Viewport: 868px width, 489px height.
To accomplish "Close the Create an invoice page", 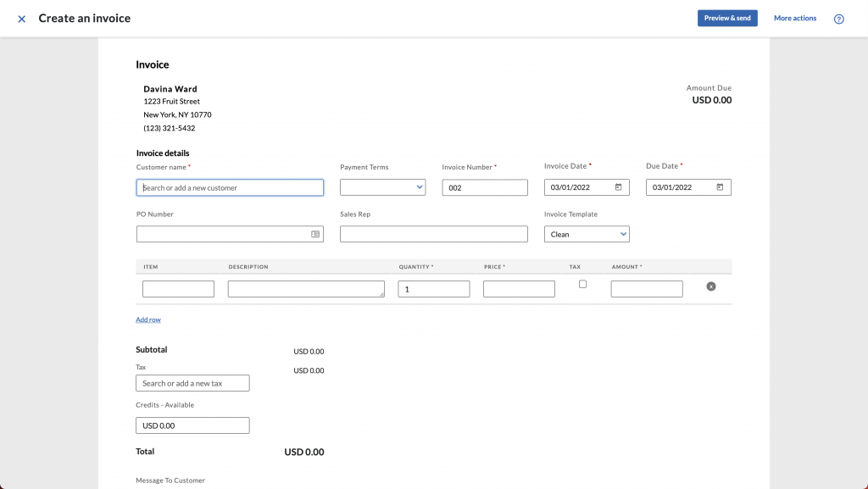I will pyautogui.click(x=21, y=19).
